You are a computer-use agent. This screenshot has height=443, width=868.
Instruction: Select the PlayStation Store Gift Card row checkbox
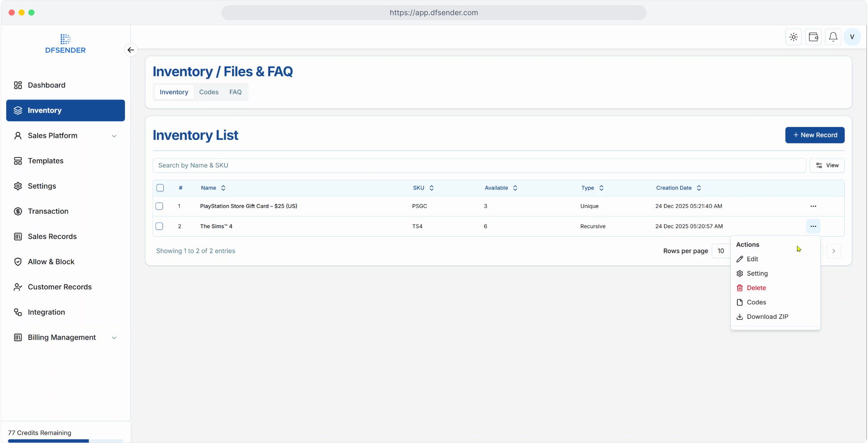(159, 206)
